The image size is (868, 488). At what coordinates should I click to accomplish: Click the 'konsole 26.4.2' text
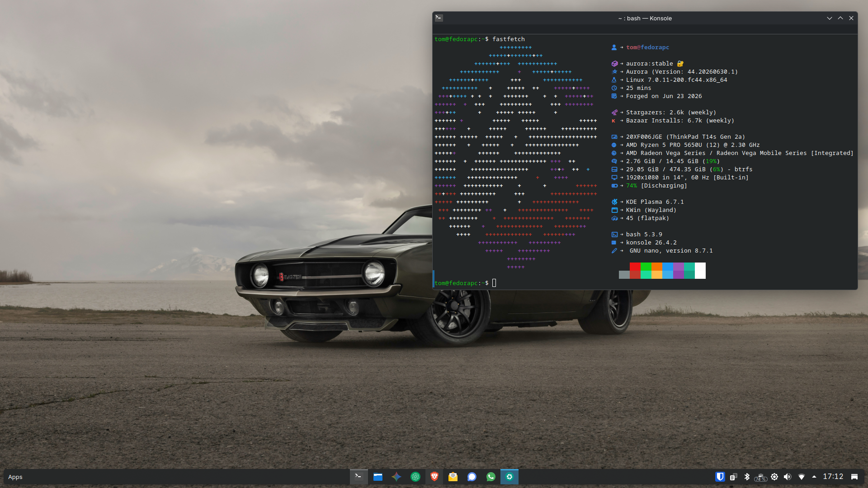651,243
